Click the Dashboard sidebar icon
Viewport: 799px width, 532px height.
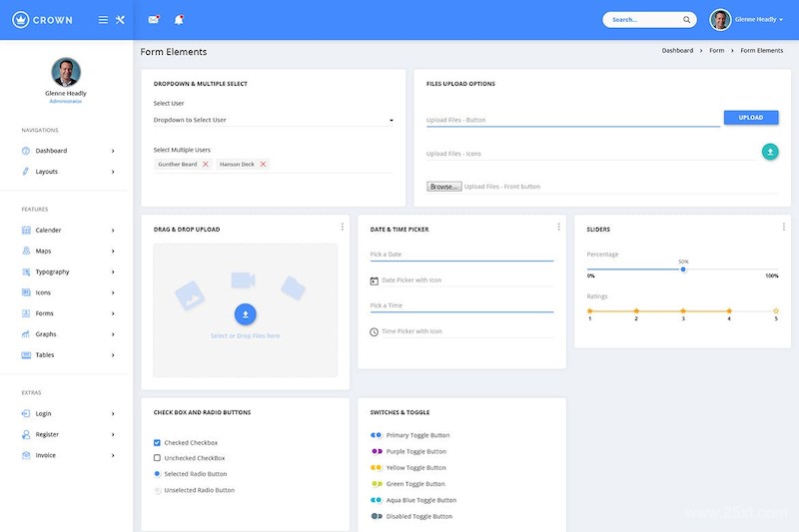(26, 151)
